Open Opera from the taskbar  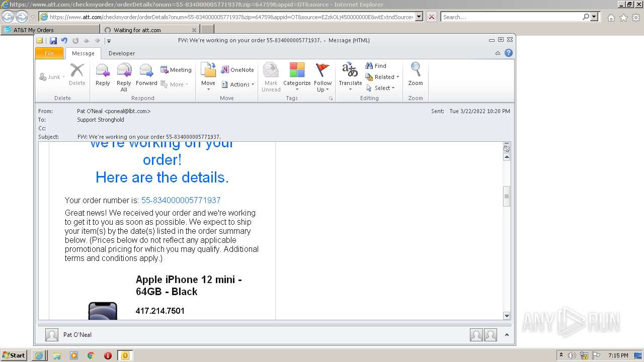click(108, 355)
